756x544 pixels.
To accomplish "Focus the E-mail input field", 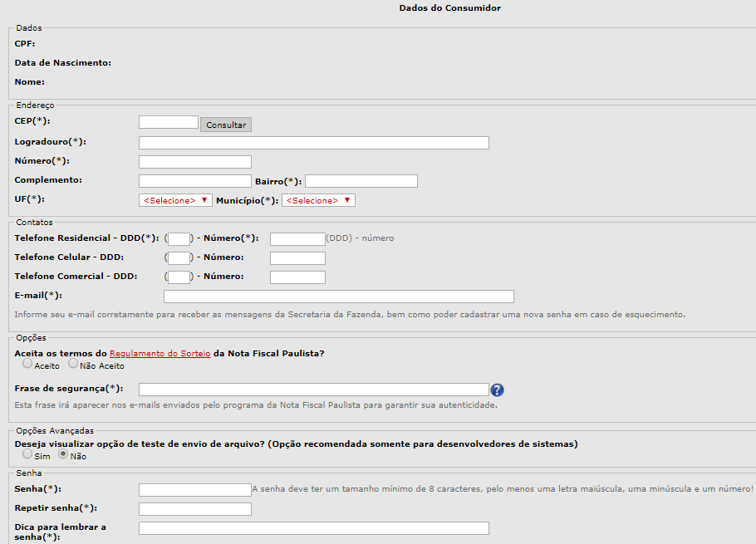I will [338, 297].
